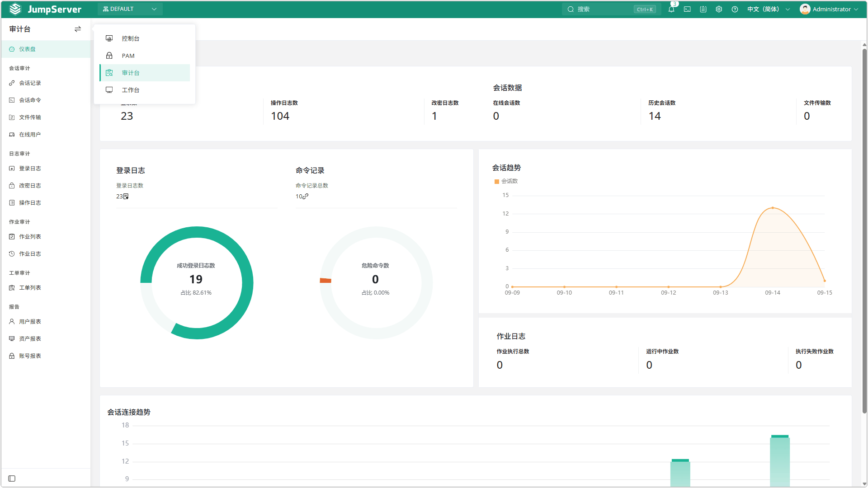Click the link icon beside command total 10
Image resolution: width=868 pixels, height=488 pixels.
point(306,196)
